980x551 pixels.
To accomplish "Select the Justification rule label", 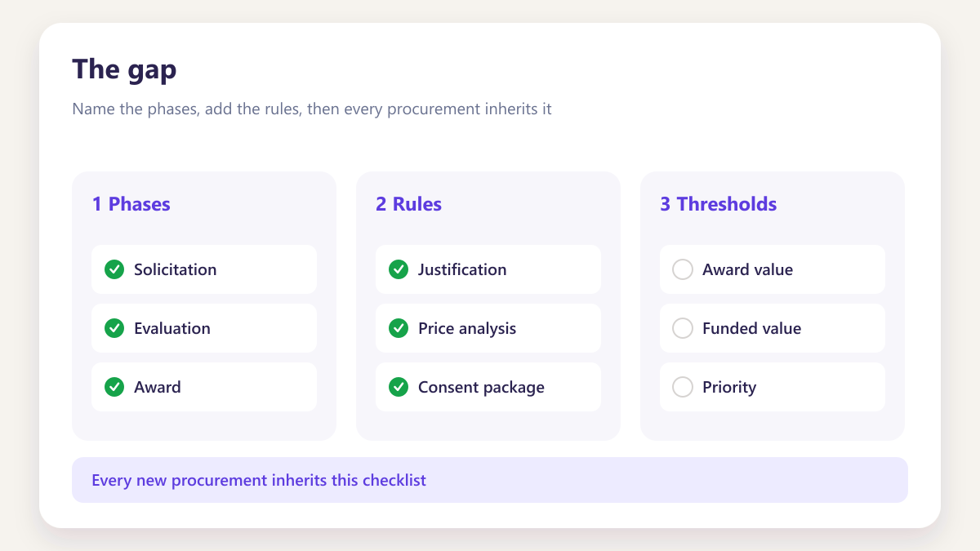I will pyautogui.click(x=462, y=269).
